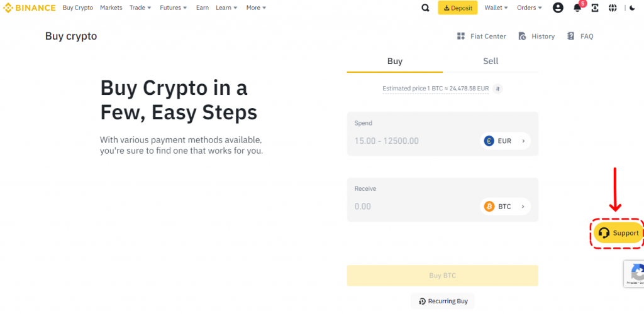
Task: Open the Orders dropdown menu
Action: [x=529, y=8]
